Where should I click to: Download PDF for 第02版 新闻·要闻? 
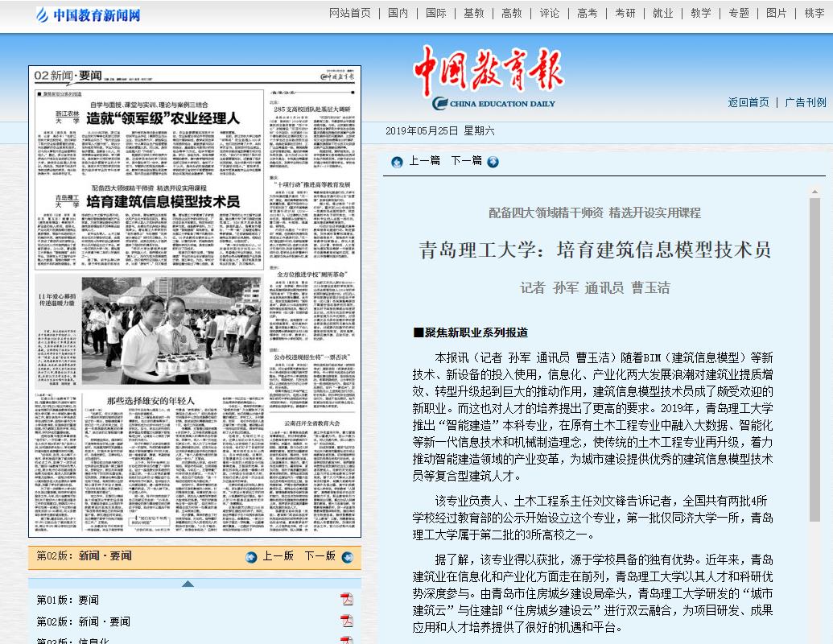(x=346, y=621)
